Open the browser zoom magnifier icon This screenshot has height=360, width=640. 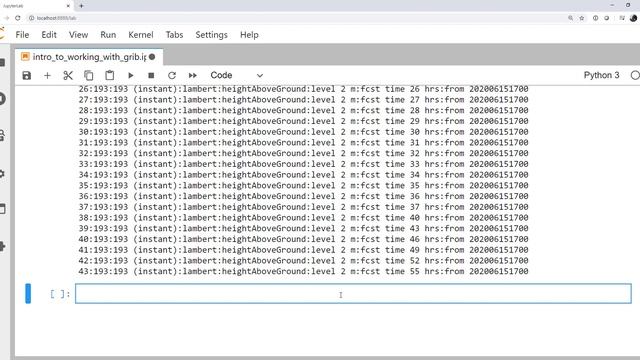point(570,18)
